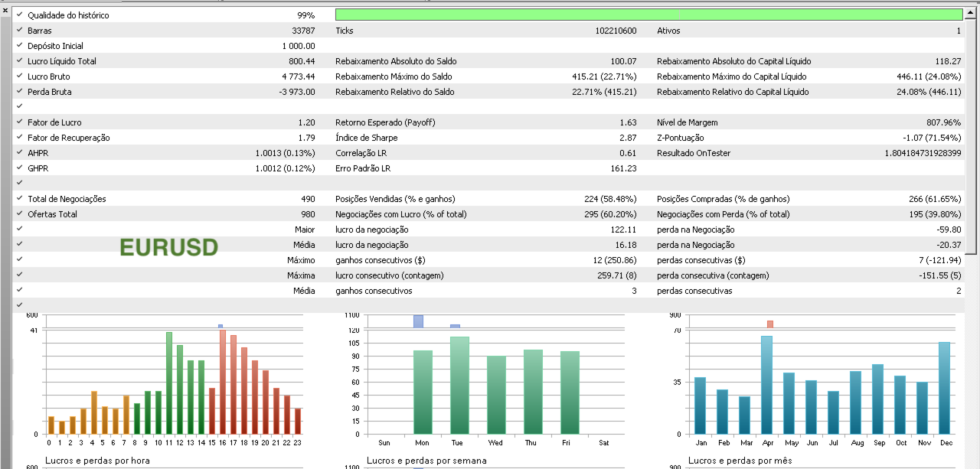Click checkmark beside Qualidade do histórico
The image size is (980, 469).
coord(19,15)
